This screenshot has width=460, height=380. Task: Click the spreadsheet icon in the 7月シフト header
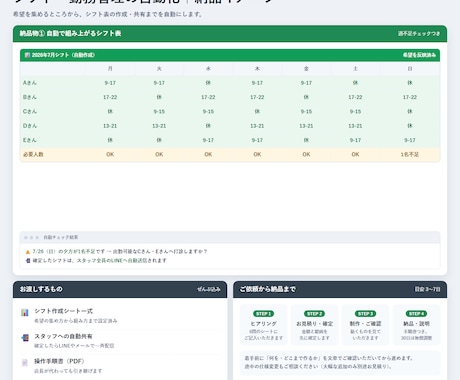tap(27, 55)
